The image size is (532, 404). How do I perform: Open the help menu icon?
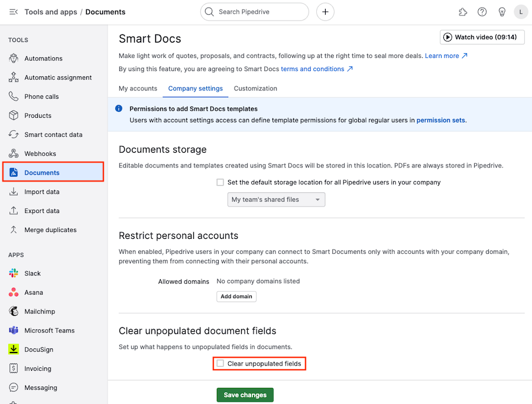pos(482,12)
